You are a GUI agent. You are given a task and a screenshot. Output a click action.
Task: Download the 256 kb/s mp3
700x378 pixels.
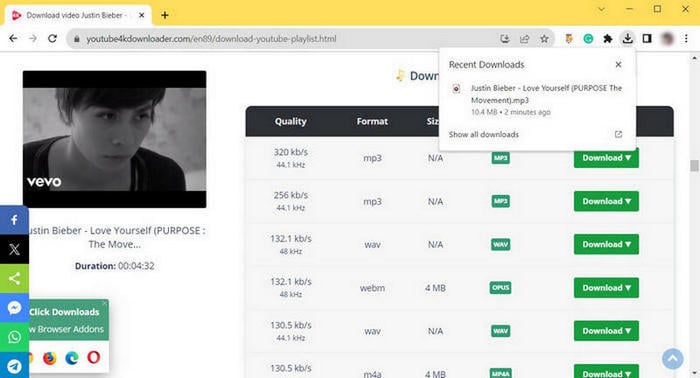click(x=606, y=201)
